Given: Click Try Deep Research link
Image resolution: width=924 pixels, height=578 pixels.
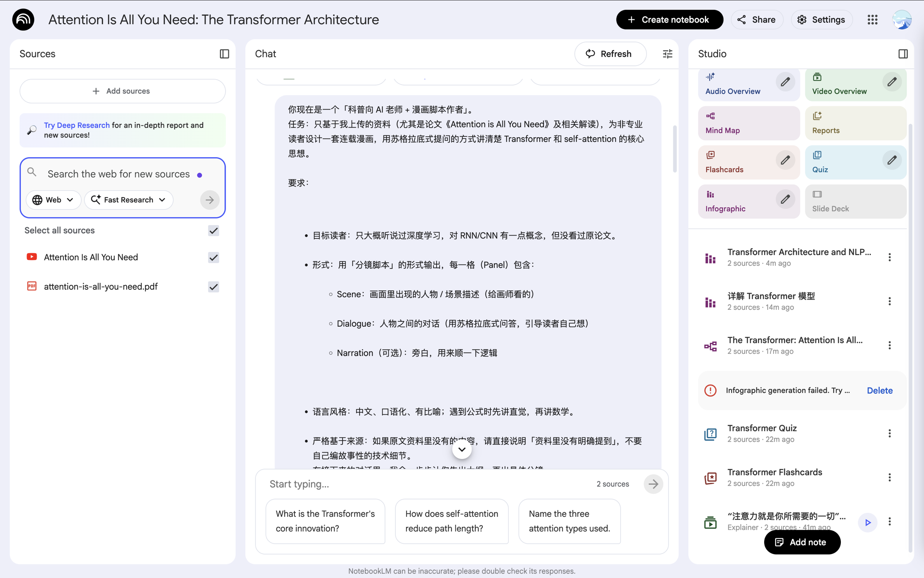Looking at the screenshot, I should click(x=77, y=125).
